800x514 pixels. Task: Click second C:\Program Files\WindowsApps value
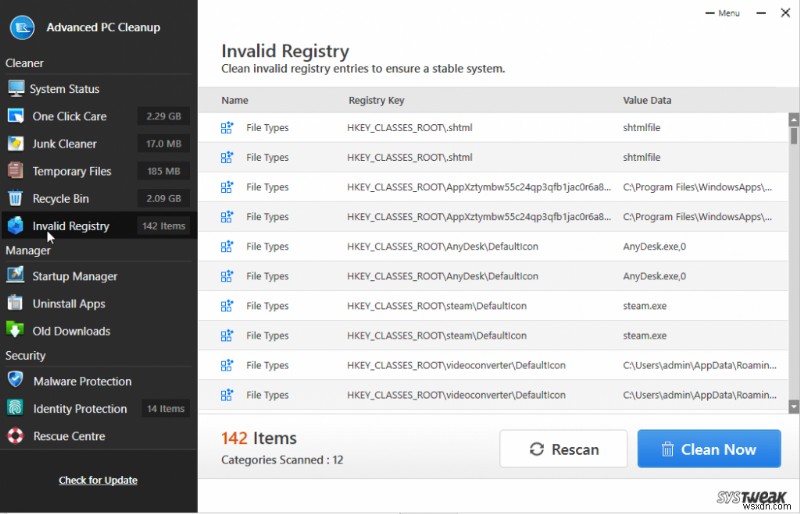click(x=697, y=217)
